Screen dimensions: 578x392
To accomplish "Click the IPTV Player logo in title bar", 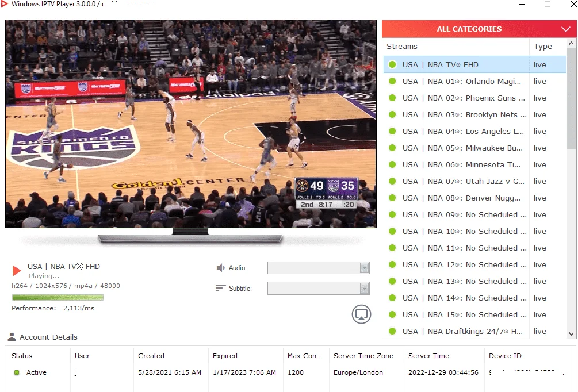I will (5, 4).
